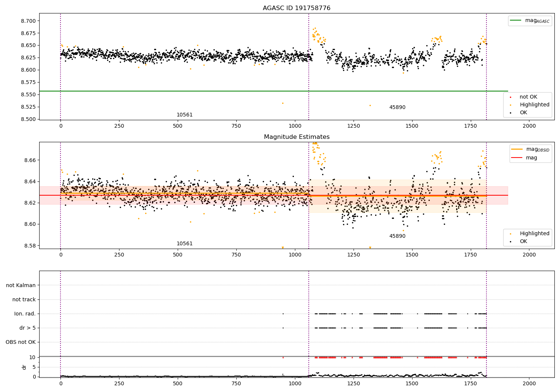The height and width of the screenshot is (392, 560).
Task: Click the 'dr' axis label in the bottom plot
Action: click(x=24, y=367)
